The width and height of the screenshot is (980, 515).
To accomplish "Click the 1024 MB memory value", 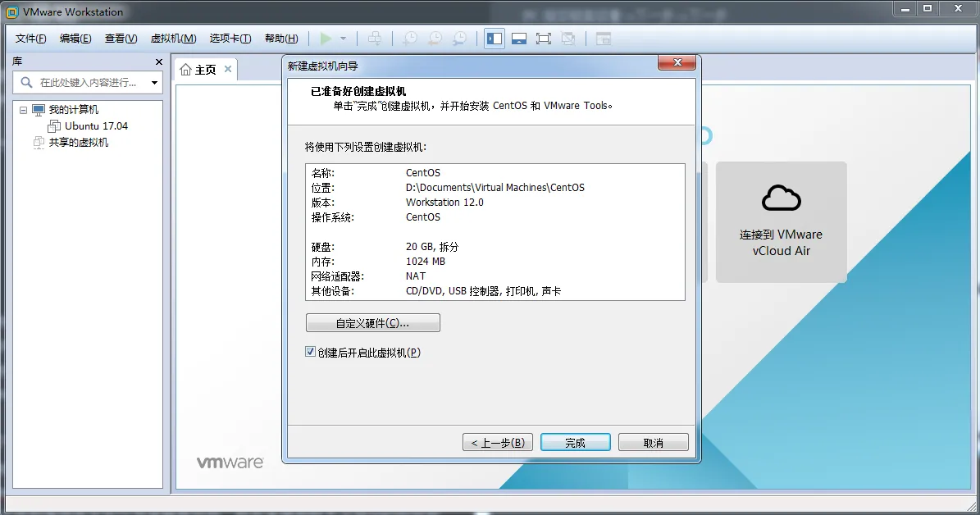I will click(425, 262).
